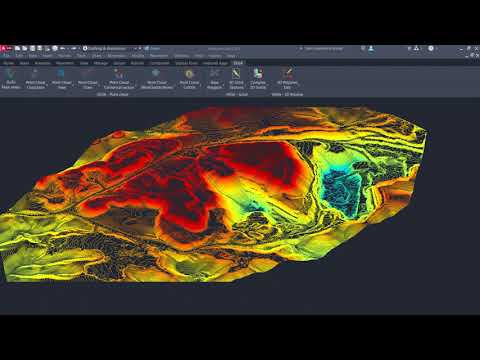Screen dimensions: 480x360
Task: Click the New file icon in quick access toolbar
Action: (x=17, y=49)
